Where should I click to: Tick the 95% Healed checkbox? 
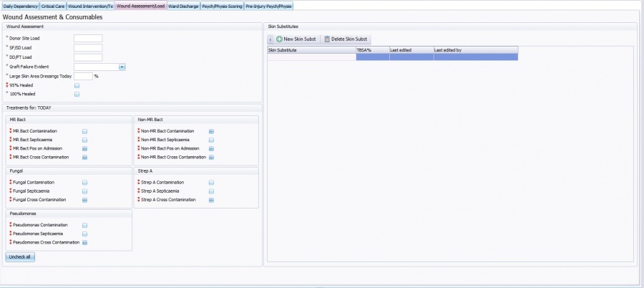coord(77,85)
